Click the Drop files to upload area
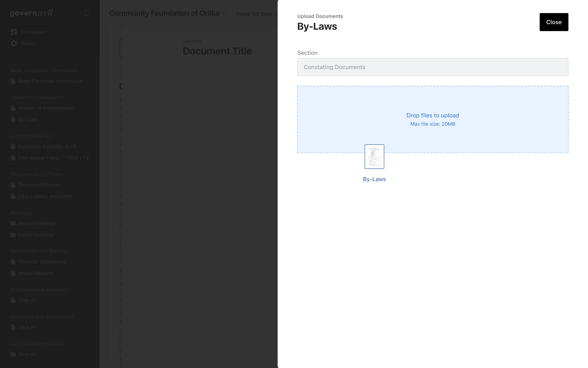 click(x=432, y=119)
